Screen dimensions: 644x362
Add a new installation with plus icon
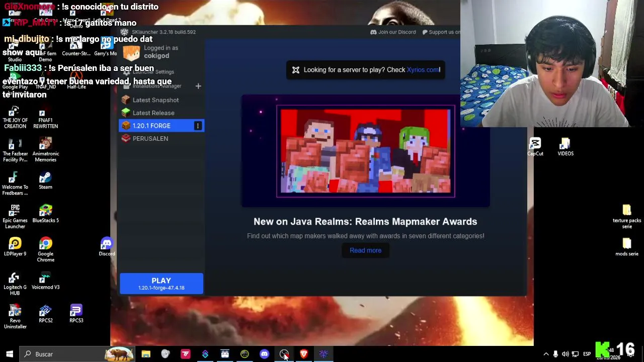[198, 86]
